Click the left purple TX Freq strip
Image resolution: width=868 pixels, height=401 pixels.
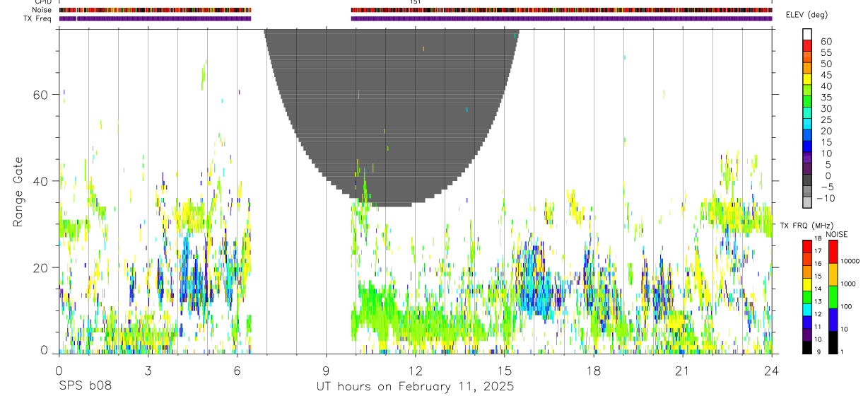click(155, 18)
